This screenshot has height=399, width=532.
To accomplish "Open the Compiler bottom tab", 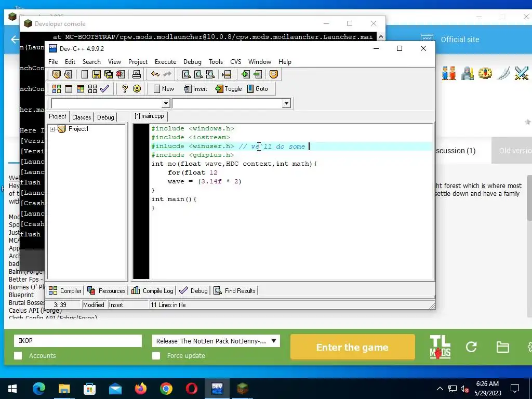I will point(65,291).
